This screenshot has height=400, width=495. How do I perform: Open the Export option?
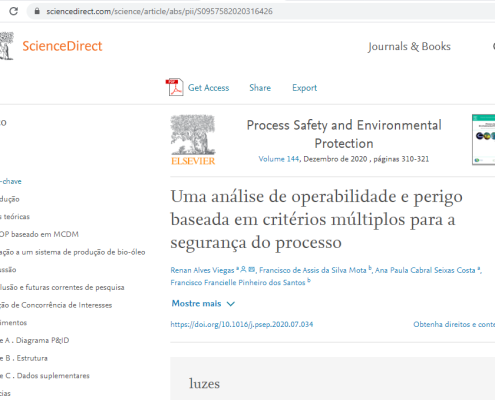tap(304, 88)
